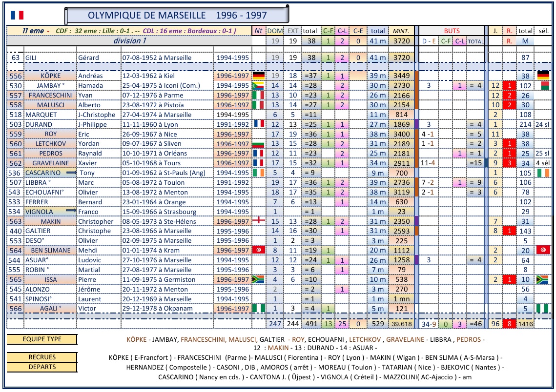Select the MINT. column header
The image size is (556, 392).
pyautogui.click(x=401, y=31)
